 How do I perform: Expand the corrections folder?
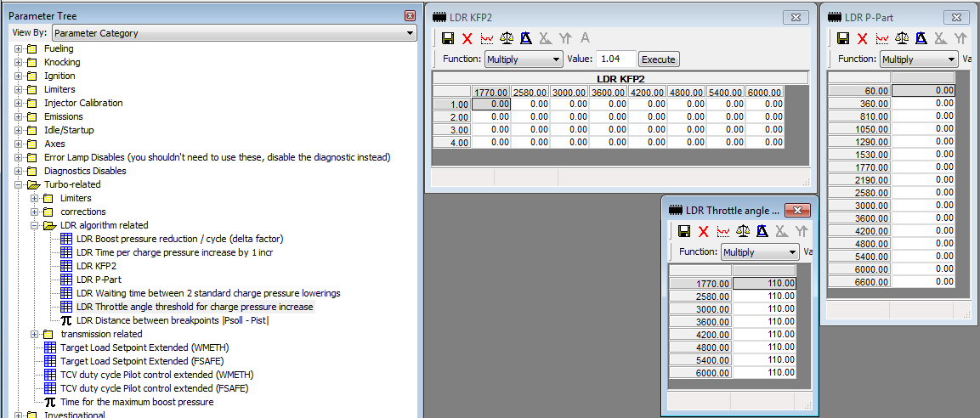pyautogui.click(x=34, y=212)
